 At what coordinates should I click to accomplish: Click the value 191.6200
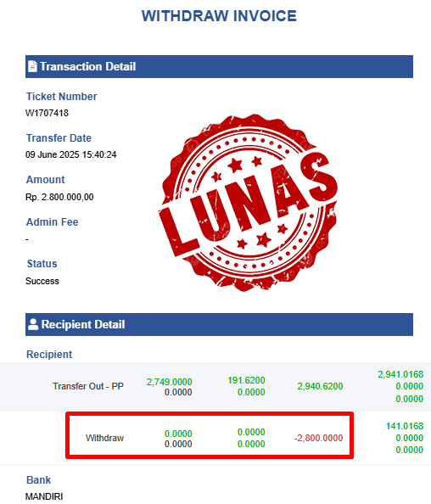pyautogui.click(x=246, y=380)
